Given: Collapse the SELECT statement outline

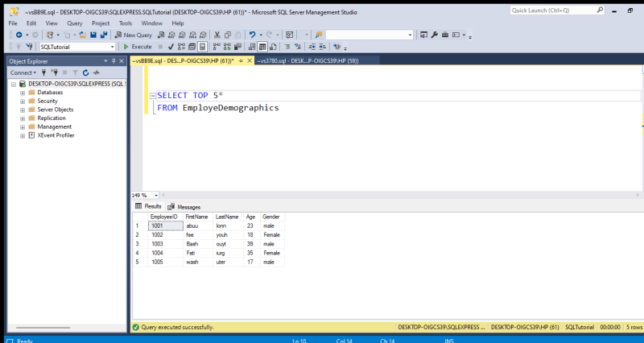Looking at the screenshot, I should point(153,96).
